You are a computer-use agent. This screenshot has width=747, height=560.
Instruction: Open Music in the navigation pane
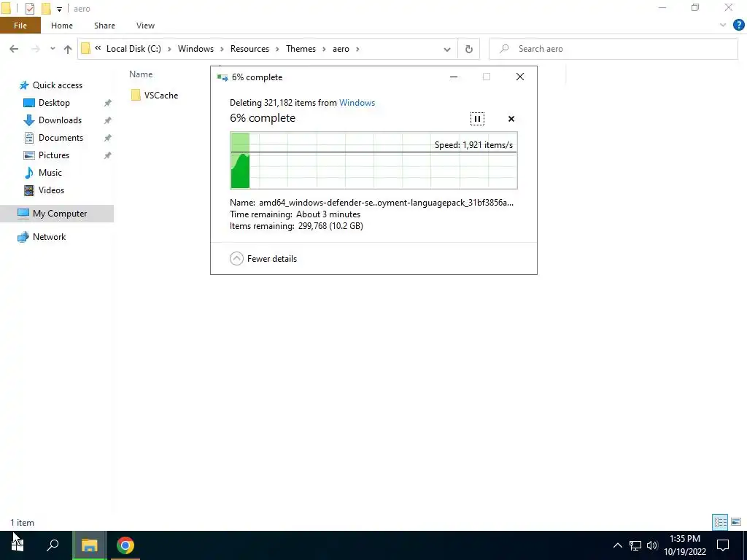tap(50, 173)
